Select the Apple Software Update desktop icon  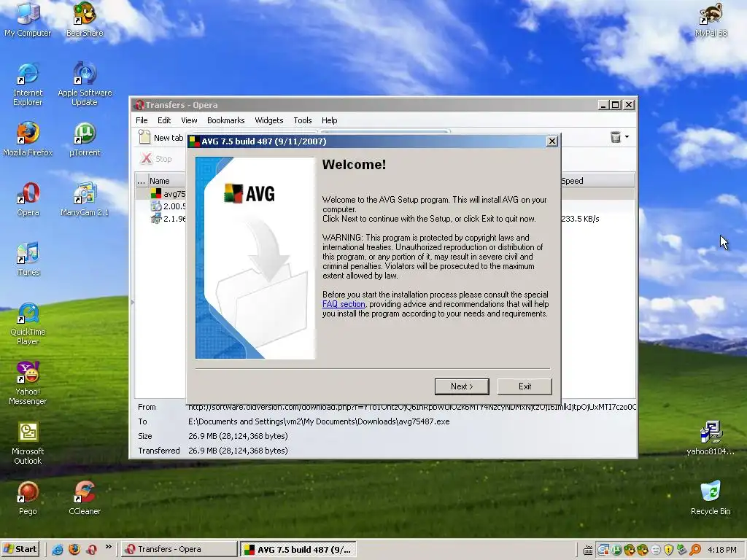85,85
